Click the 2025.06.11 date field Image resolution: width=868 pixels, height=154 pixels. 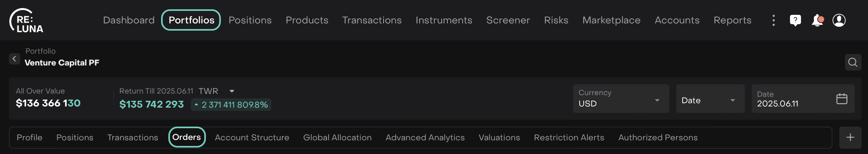(803, 99)
